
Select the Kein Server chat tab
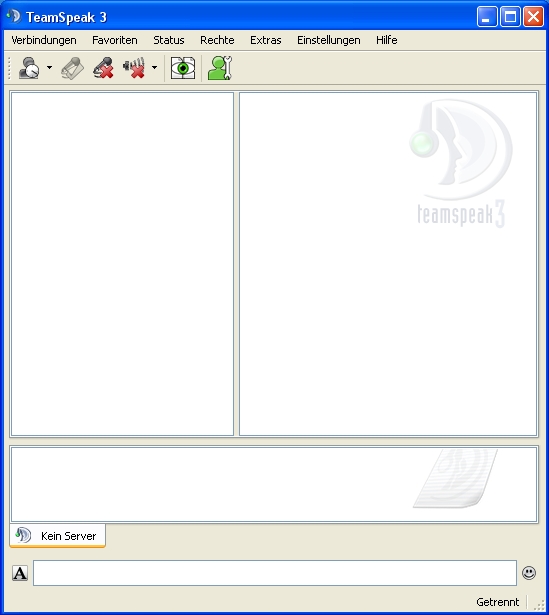(x=58, y=536)
